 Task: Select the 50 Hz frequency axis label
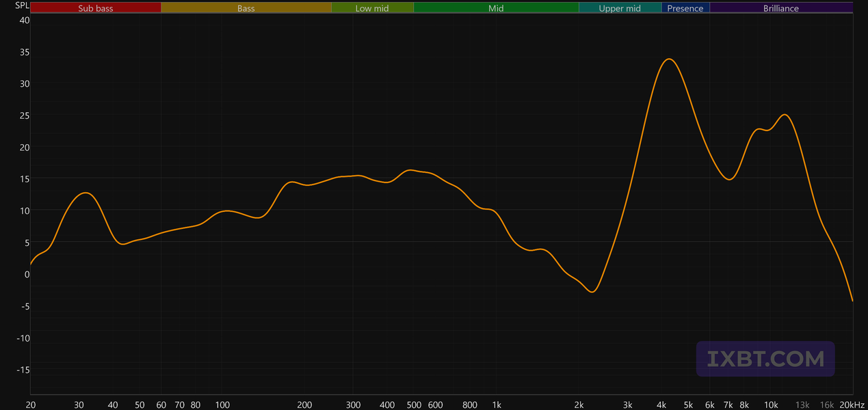click(x=140, y=405)
